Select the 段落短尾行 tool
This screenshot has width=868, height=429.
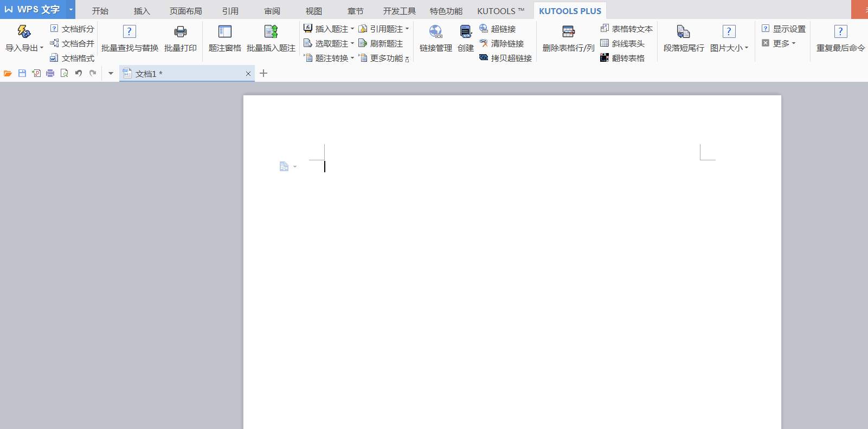coord(683,32)
